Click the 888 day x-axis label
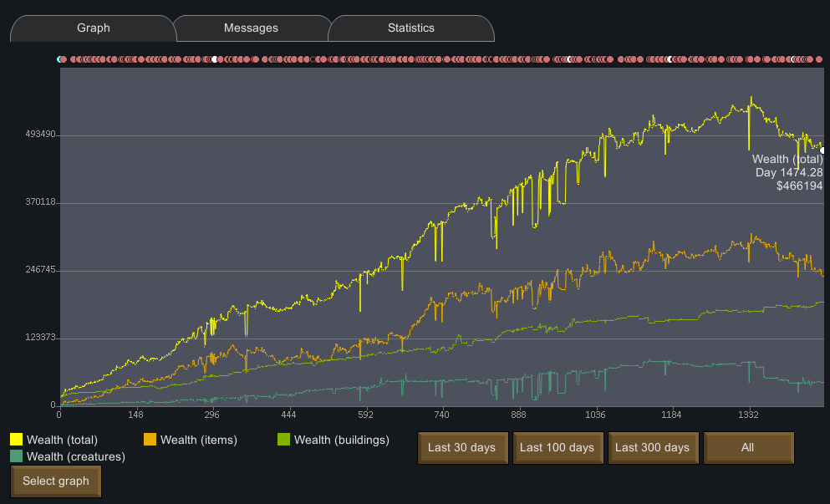This screenshot has height=504, width=830. (518, 415)
